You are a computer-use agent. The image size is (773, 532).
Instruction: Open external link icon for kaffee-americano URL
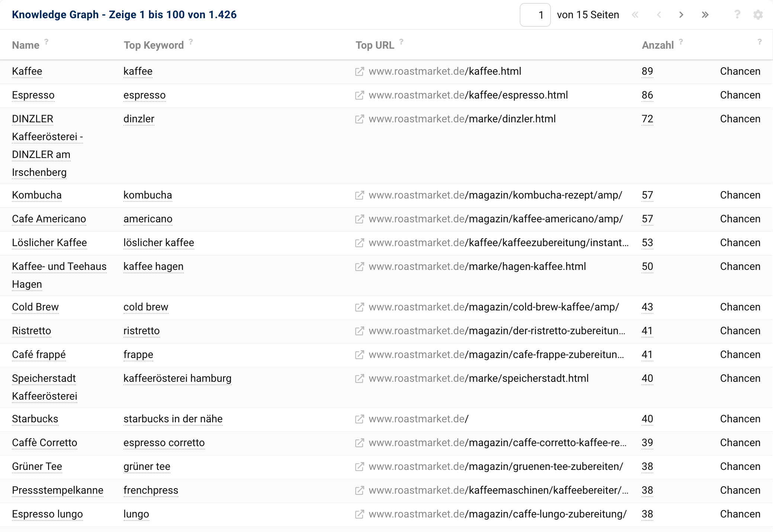pos(359,219)
